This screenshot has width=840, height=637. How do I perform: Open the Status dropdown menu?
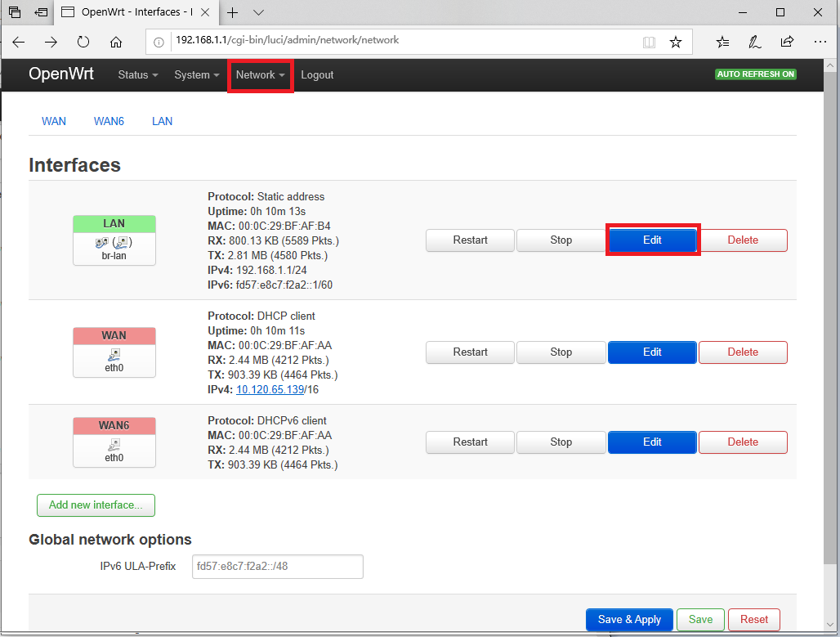click(137, 75)
